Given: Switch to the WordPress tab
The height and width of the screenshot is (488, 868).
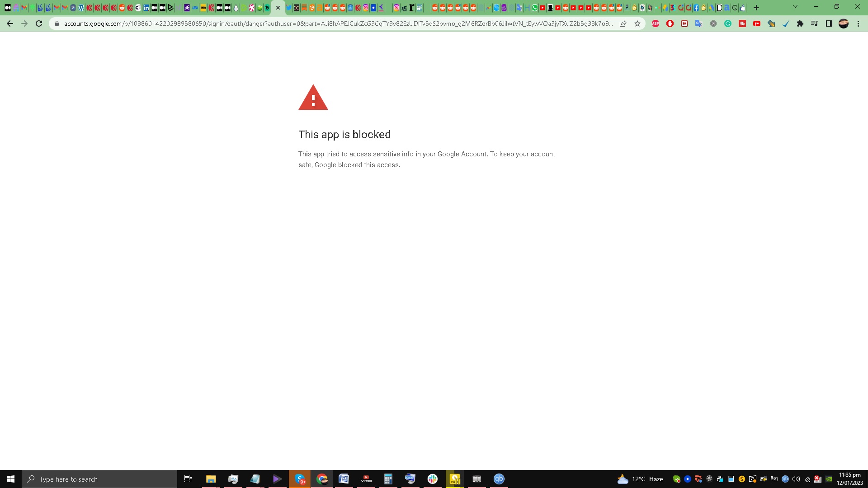Looking at the screenshot, I should 81,8.
